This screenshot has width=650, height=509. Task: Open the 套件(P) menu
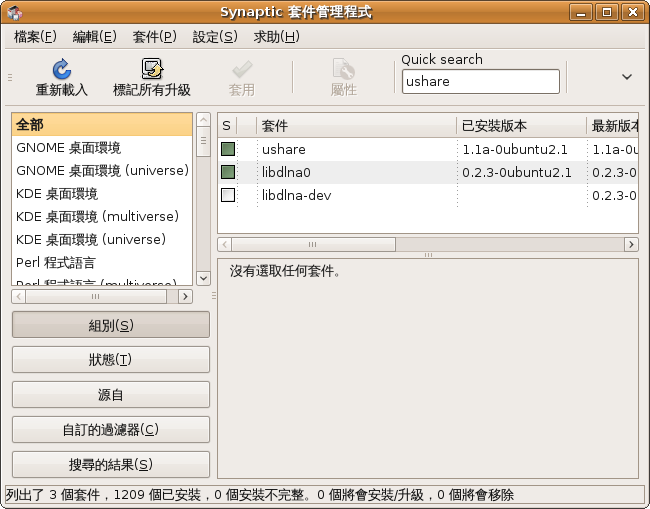[x=155, y=37]
